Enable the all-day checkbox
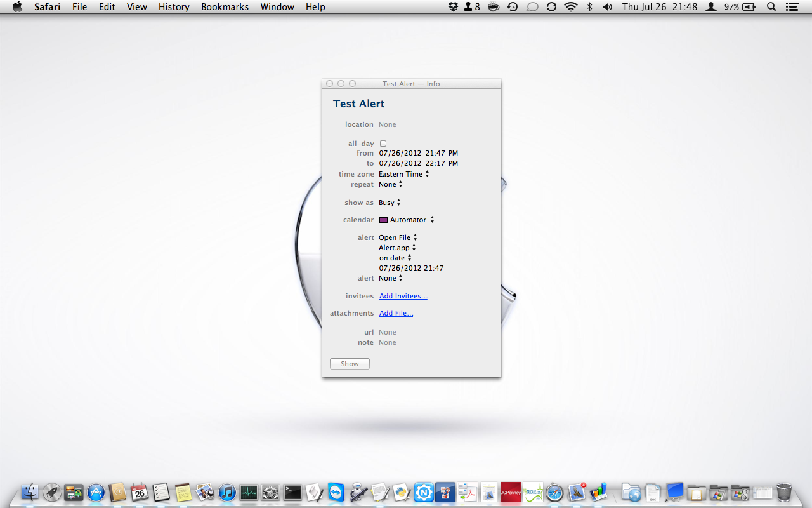Viewport: 812px width, 508px height. [x=383, y=144]
